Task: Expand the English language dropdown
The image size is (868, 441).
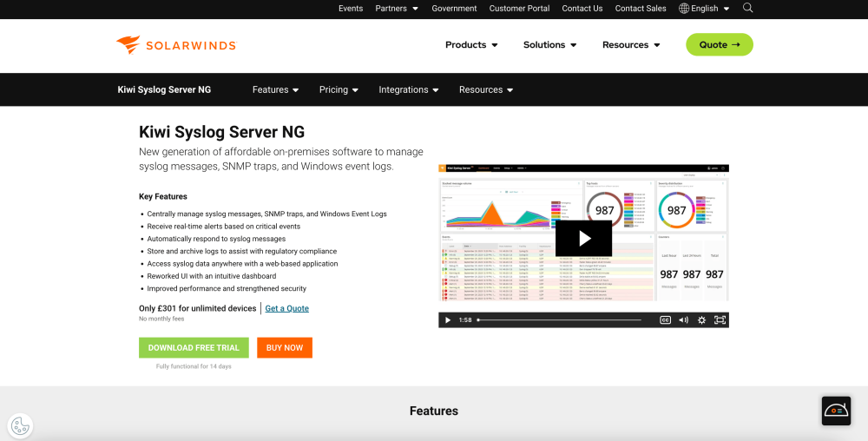Action: [x=710, y=9]
